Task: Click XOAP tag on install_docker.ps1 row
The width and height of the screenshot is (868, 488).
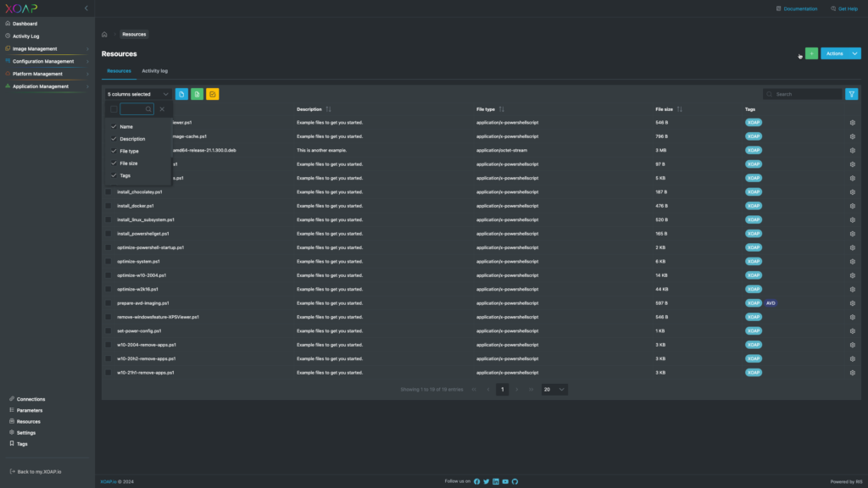Action: 754,206
